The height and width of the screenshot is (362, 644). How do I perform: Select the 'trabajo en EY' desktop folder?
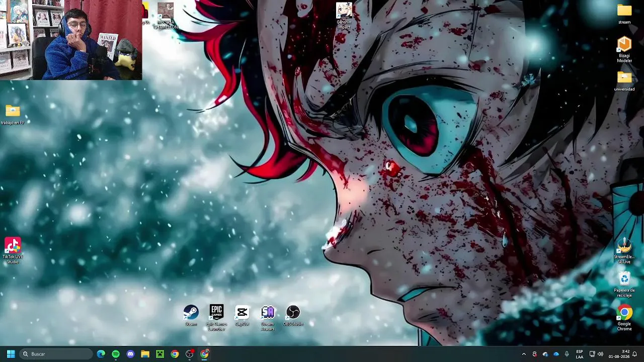click(x=13, y=115)
